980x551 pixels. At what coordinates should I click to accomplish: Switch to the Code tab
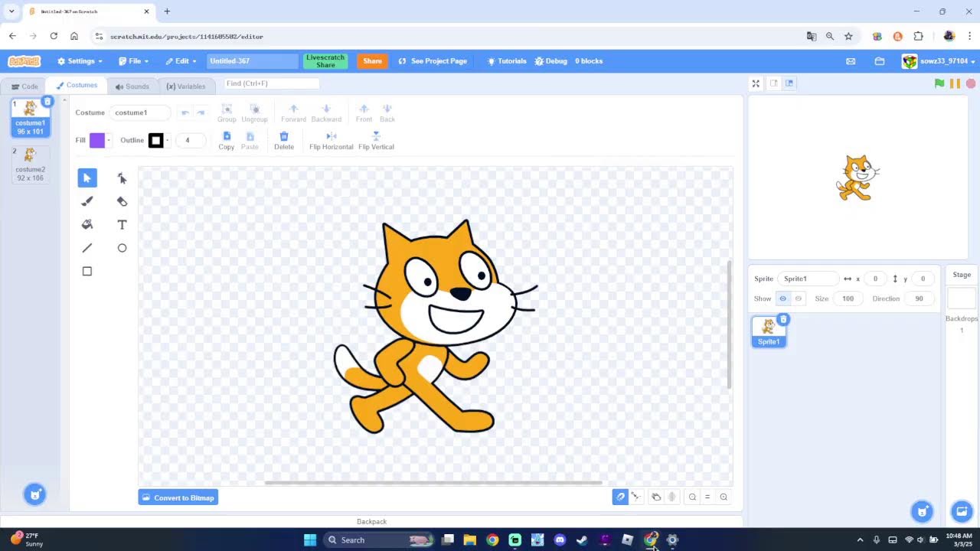point(24,86)
